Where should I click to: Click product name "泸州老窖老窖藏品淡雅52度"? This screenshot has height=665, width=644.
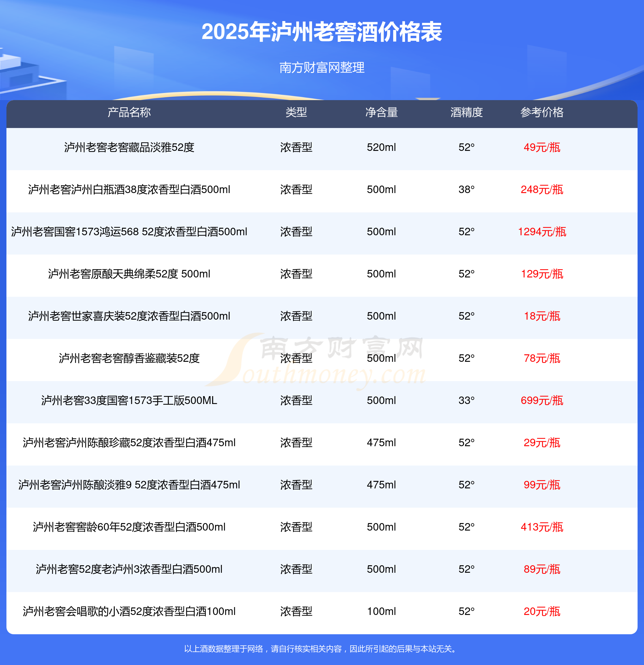pos(129,147)
